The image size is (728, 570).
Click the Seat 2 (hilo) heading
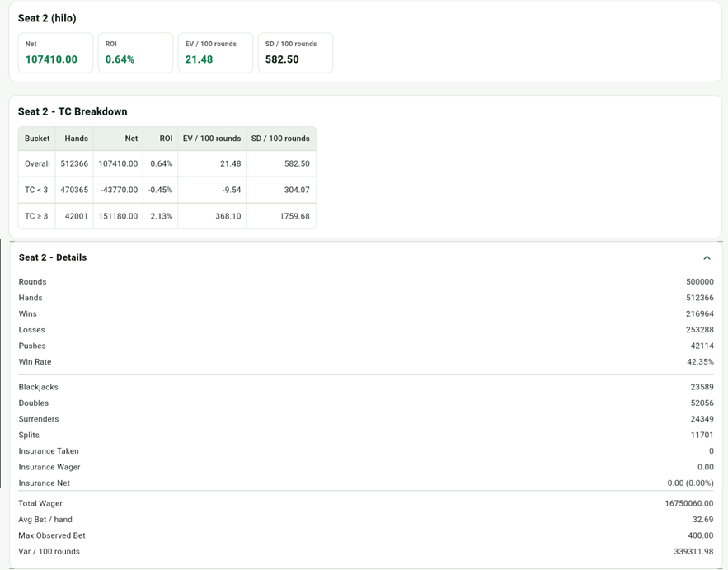click(47, 18)
